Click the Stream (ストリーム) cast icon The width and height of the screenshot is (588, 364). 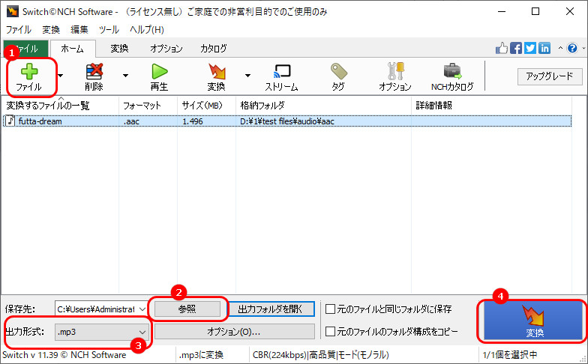coord(282,71)
